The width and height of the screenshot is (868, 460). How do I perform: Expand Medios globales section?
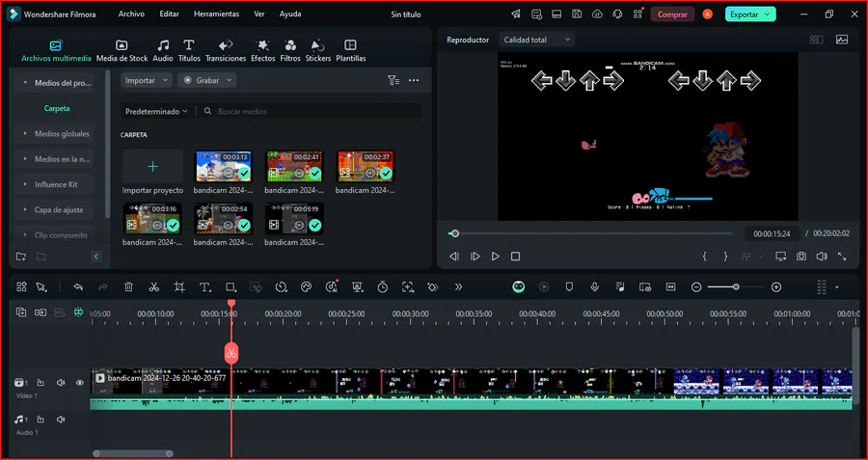tap(54, 133)
